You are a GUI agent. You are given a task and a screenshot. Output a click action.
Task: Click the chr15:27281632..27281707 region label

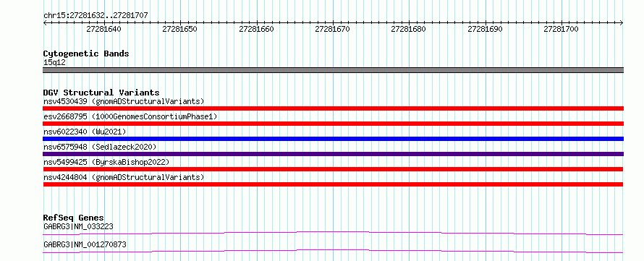click(96, 16)
